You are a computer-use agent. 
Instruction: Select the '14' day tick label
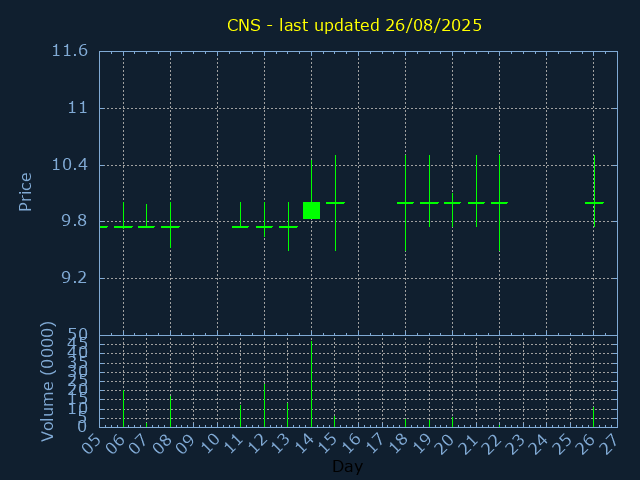coord(304,443)
